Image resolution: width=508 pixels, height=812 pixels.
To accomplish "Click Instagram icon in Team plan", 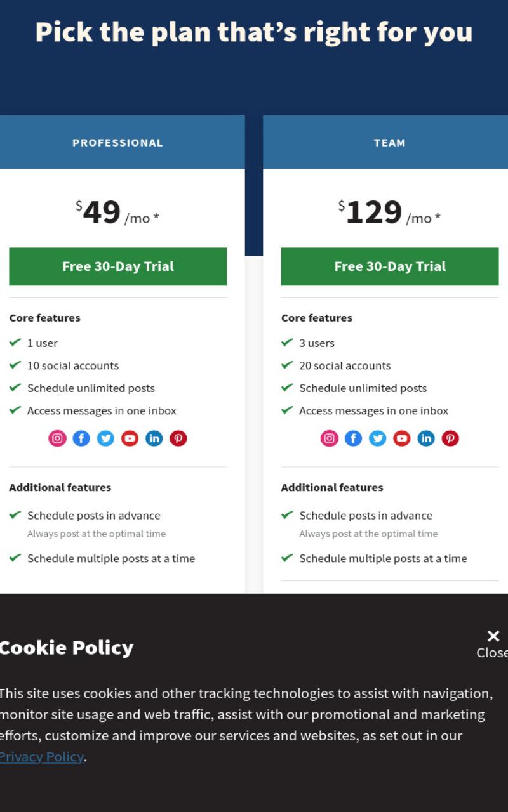I will click(330, 438).
